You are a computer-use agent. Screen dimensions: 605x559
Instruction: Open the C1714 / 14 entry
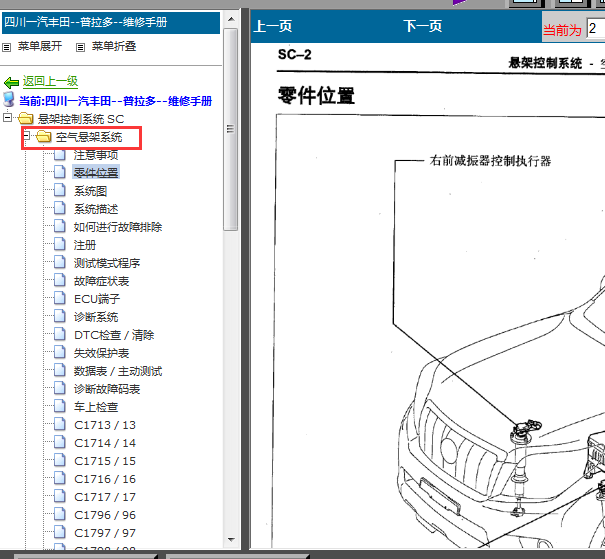coord(105,443)
